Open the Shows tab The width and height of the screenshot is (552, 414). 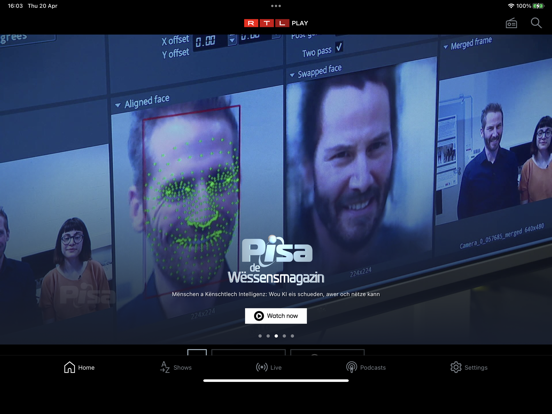coord(176,367)
